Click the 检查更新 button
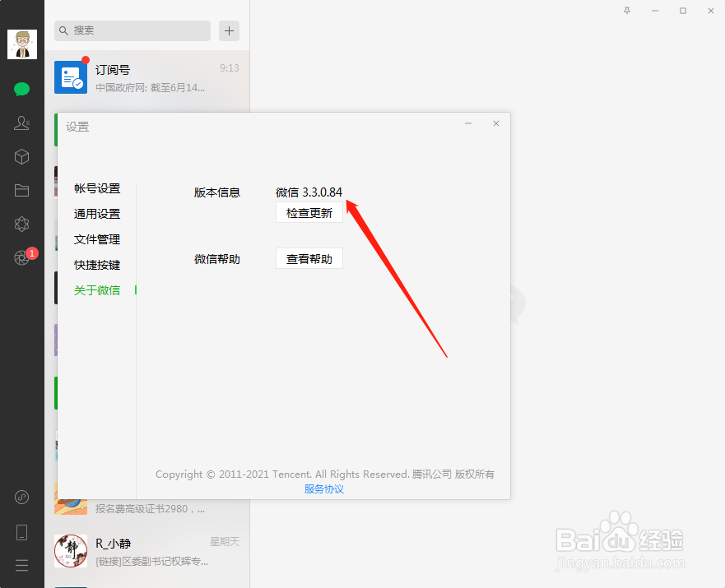Screen dimensions: 725x588 click(309, 212)
